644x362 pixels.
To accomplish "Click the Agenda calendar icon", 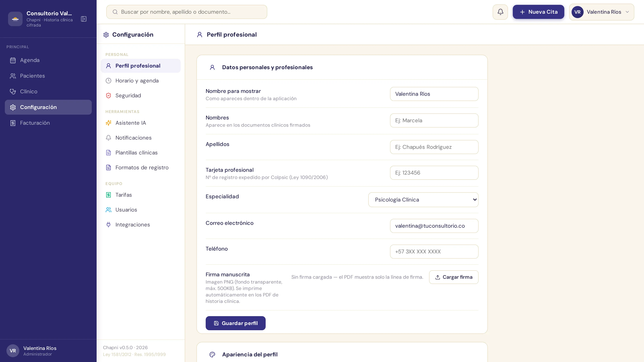I will tap(13, 60).
